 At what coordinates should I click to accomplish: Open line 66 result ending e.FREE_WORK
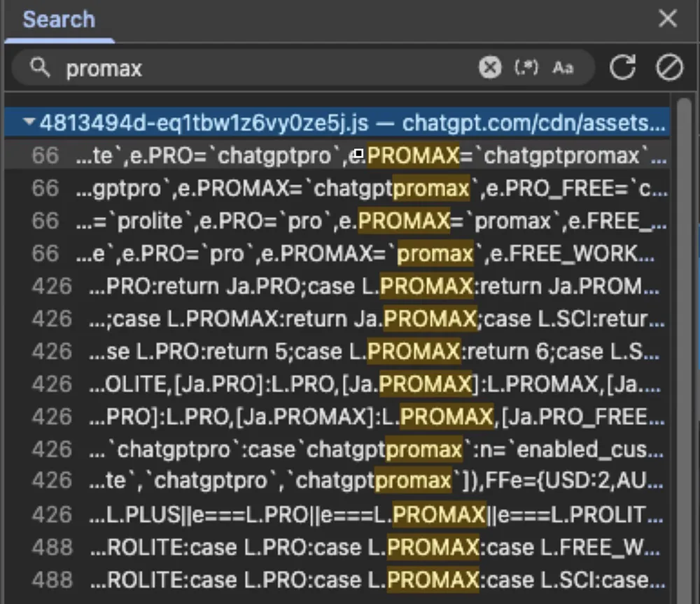(337, 253)
